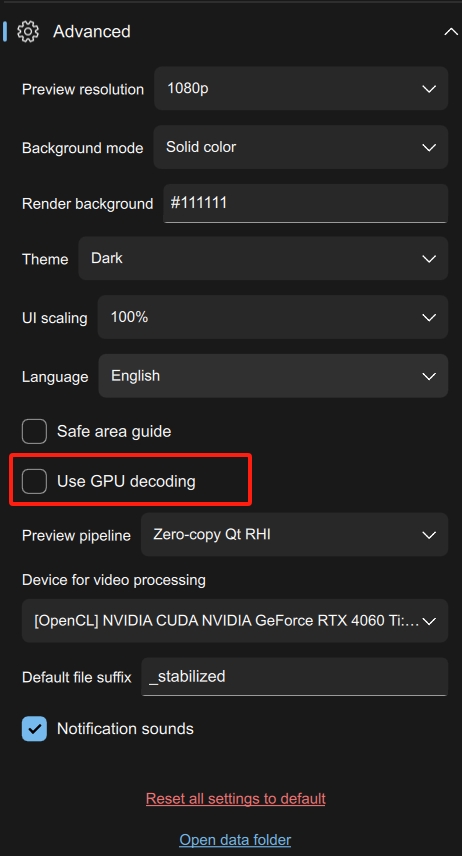Screen dimensions: 462x856
Task: Click the Open data folder link
Action: pos(235,840)
